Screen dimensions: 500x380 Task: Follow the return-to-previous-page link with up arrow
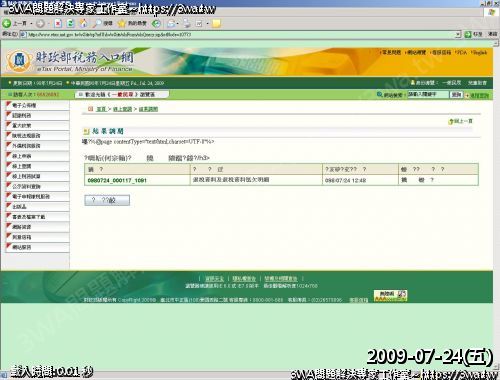tap(461, 121)
